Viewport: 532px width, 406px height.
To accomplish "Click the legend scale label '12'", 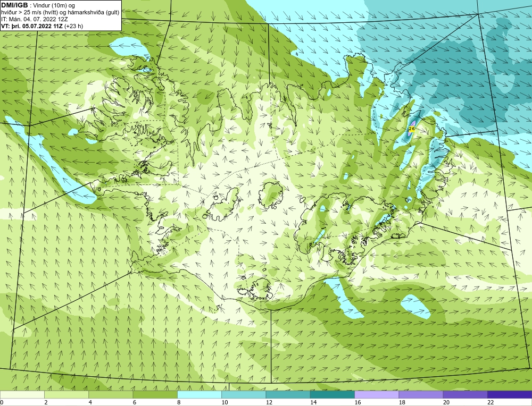I will (x=269, y=402).
